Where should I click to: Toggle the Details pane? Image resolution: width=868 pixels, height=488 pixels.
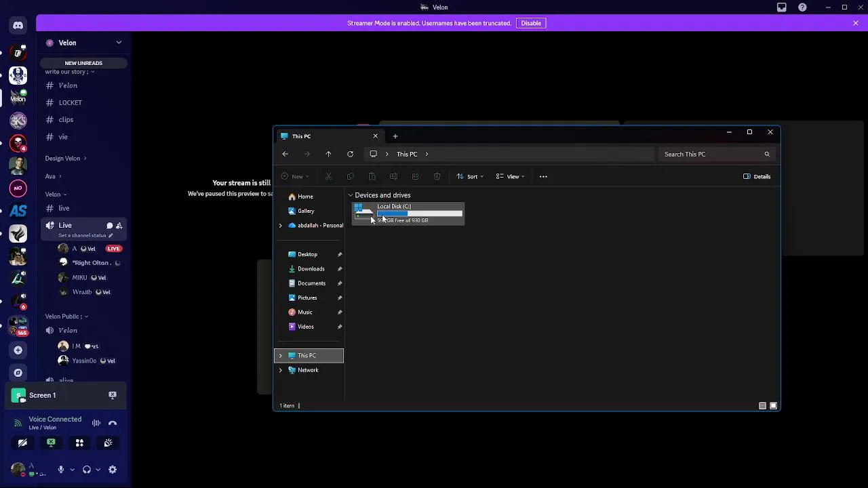[x=757, y=177]
